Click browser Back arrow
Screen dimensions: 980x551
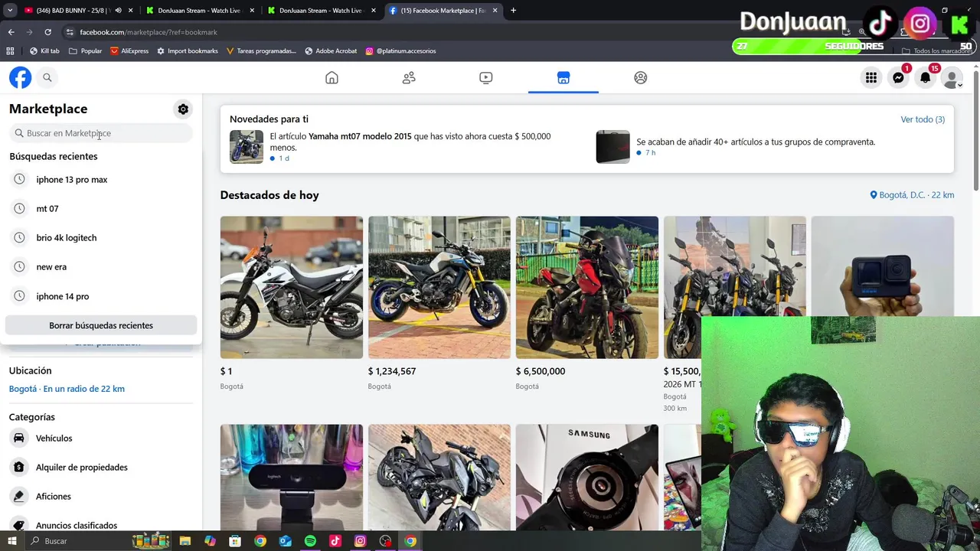pyautogui.click(x=11, y=32)
